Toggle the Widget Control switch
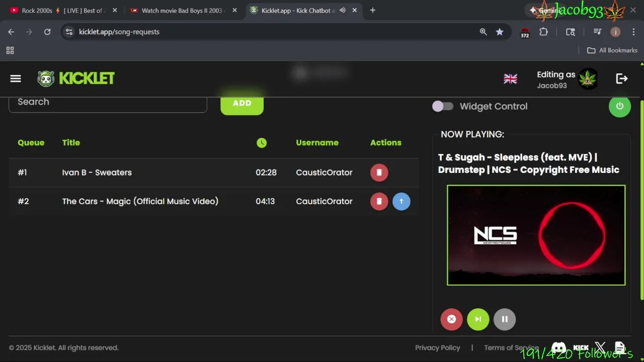Image resolution: width=644 pixels, height=362 pixels. [x=443, y=106]
